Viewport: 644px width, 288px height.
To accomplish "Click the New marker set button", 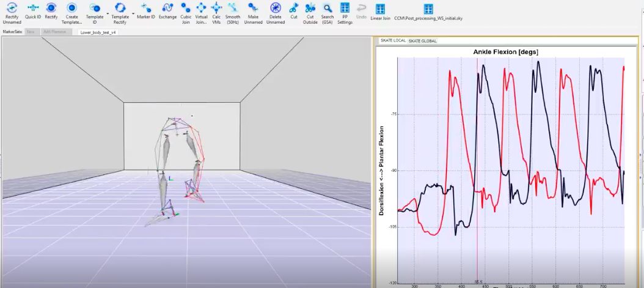I will 32,32.
